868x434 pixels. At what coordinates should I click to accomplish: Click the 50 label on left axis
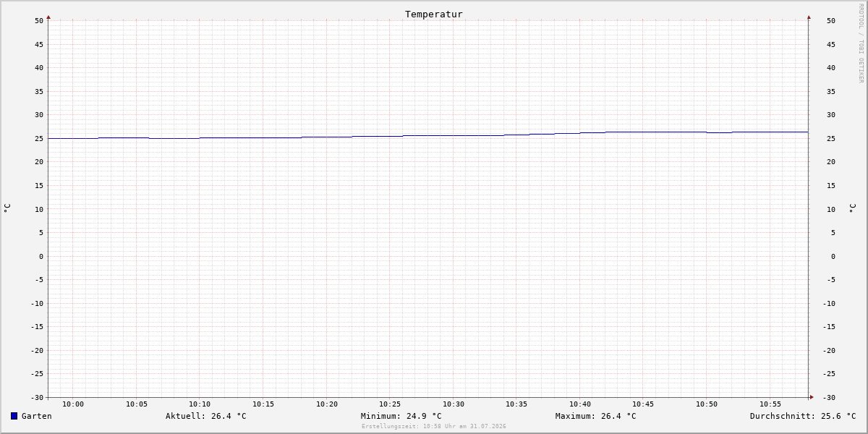(x=39, y=21)
